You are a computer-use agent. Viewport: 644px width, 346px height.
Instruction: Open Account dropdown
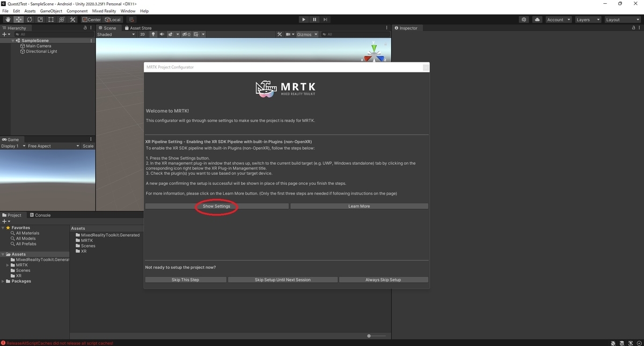(558, 19)
